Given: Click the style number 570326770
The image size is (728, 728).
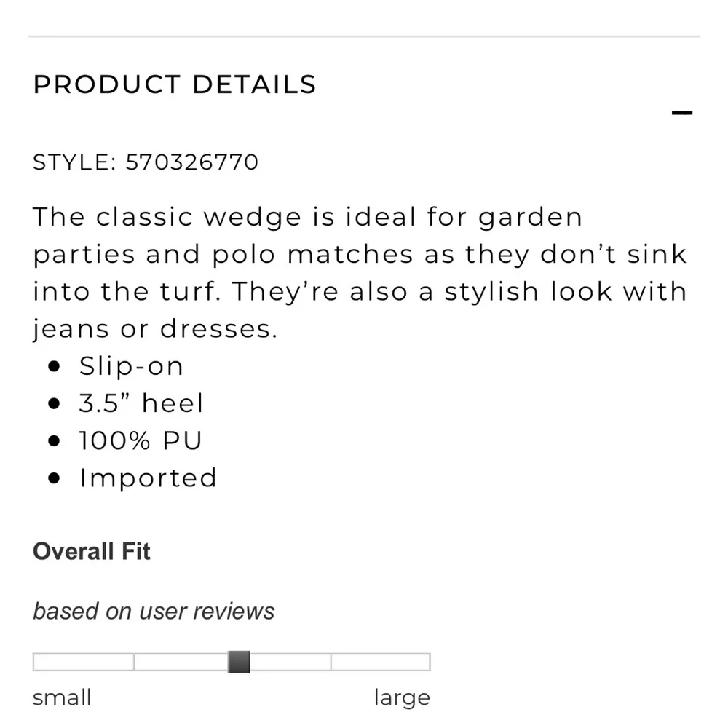Looking at the screenshot, I should 191,162.
